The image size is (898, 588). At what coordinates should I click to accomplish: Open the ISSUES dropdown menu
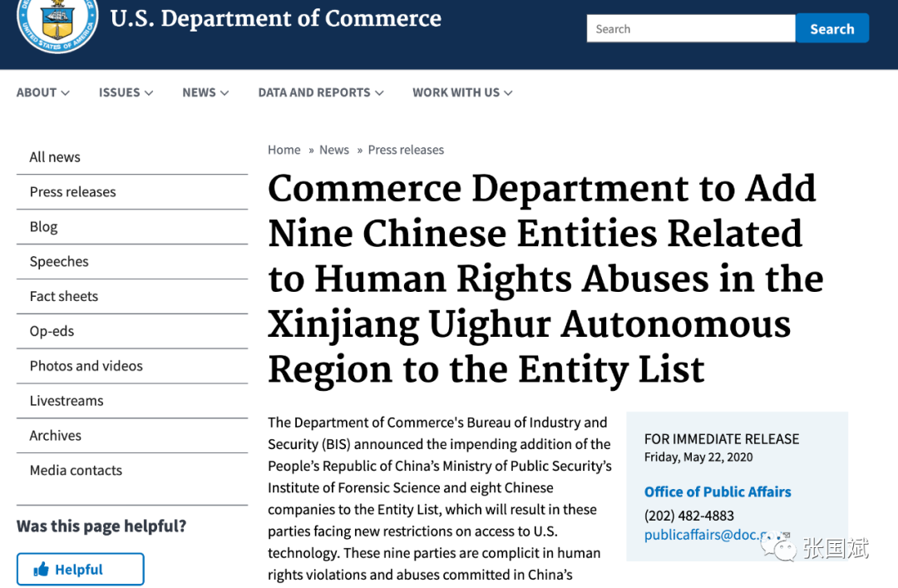pyautogui.click(x=126, y=92)
